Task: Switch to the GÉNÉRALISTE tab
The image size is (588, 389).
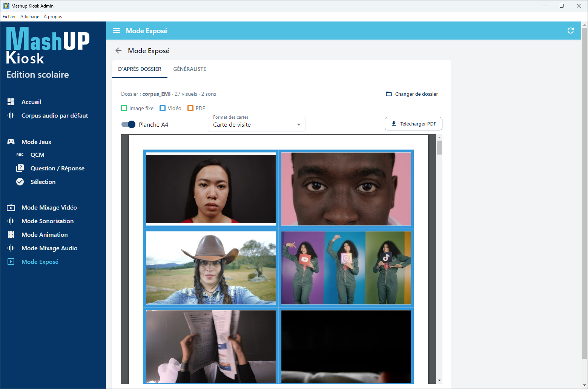Action: coord(190,69)
